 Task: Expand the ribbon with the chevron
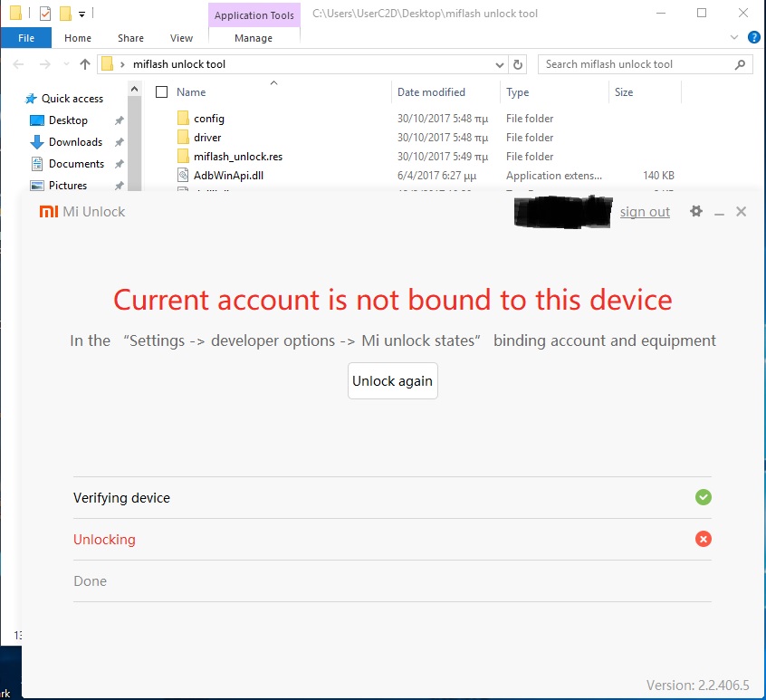[x=733, y=37]
